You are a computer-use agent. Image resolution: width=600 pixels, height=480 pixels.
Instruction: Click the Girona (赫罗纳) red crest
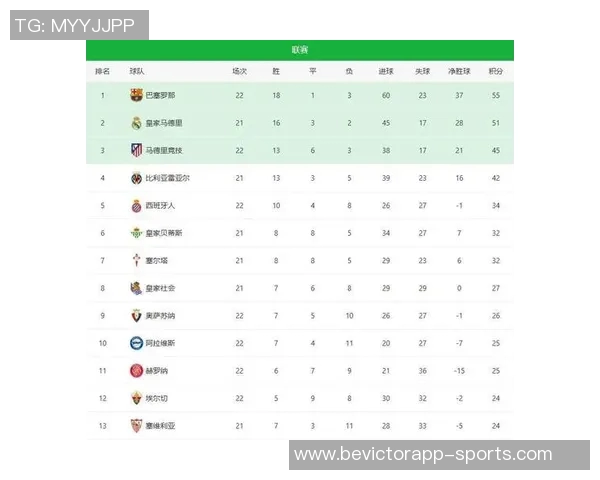pos(137,370)
